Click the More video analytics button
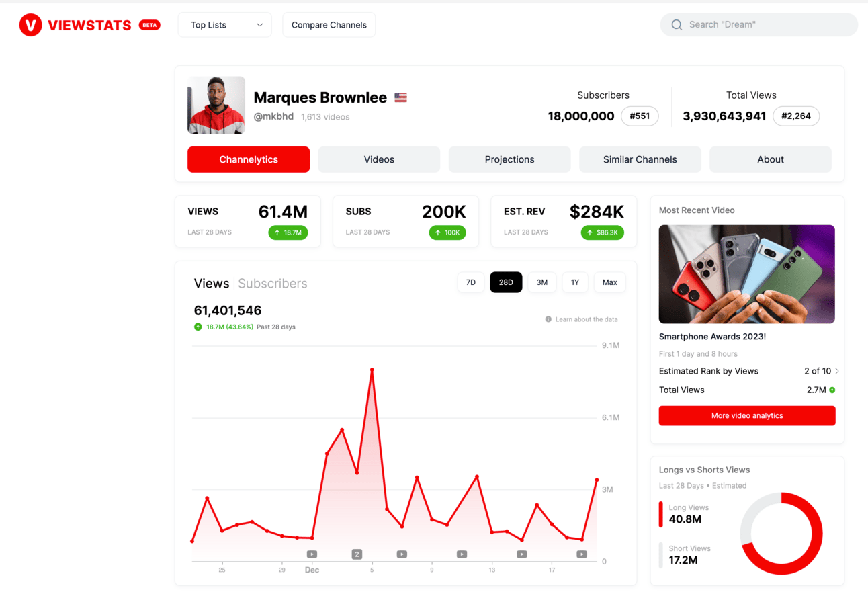The height and width of the screenshot is (592, 868). 747,416
